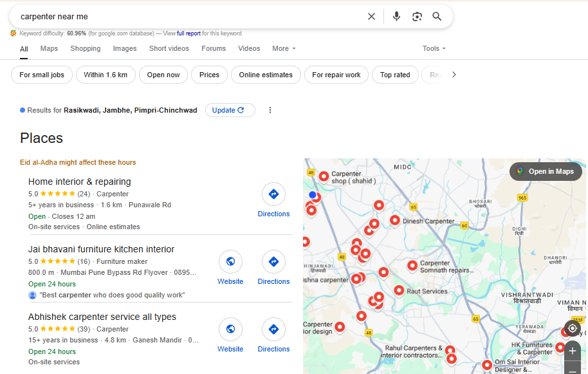Screen dimensions: 588x374
Task: Enable the For small jobs filter
Action: 42,75
